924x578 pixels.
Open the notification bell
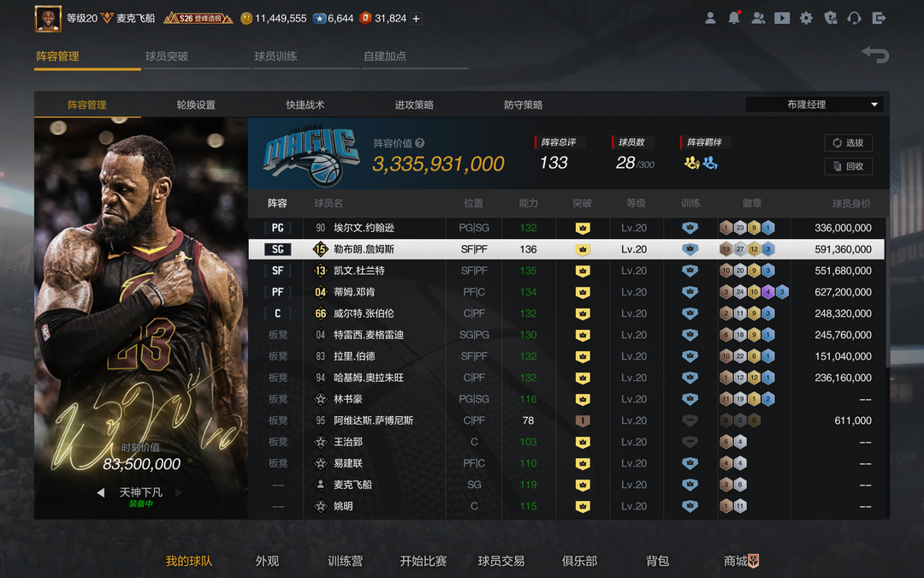pos(734,18)
